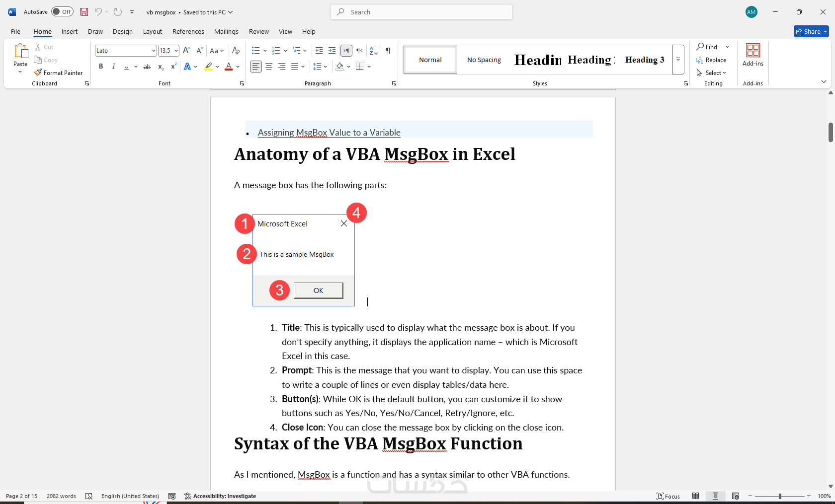Toggle Underline formatting
Viewport: 835px width, 504px height.
127,67
